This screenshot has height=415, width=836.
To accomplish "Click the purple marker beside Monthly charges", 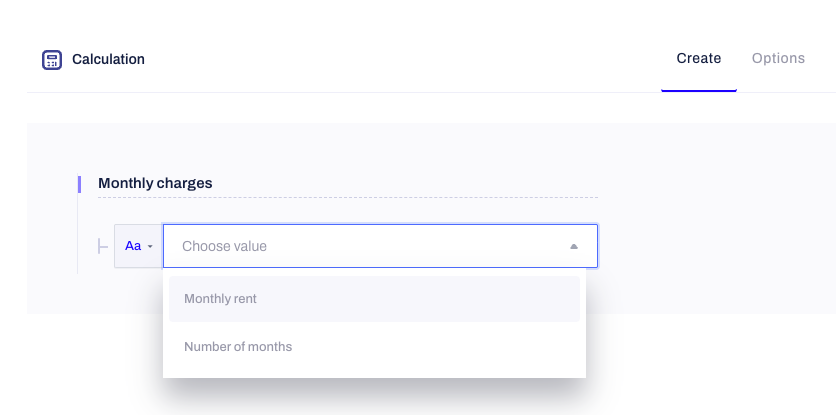I will pos(79,184).
